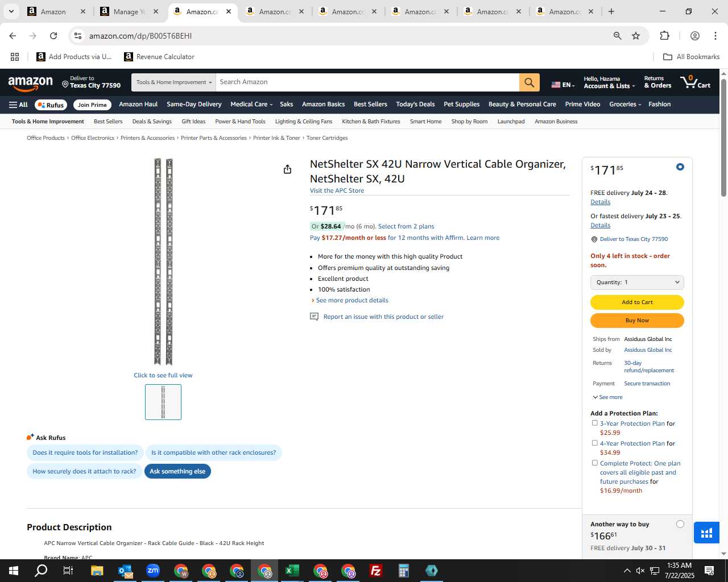
Task: Open the apps grid in bookmarks bar
Action: pos(15,57)
